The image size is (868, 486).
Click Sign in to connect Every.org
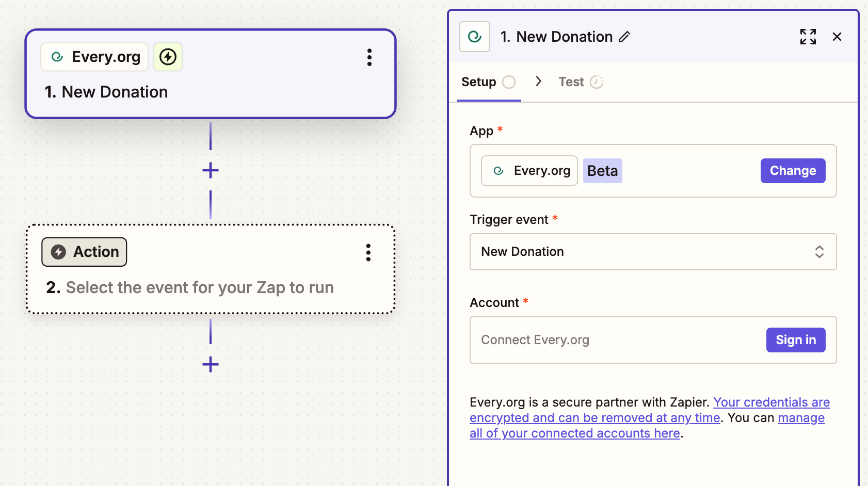click(796, 340)
